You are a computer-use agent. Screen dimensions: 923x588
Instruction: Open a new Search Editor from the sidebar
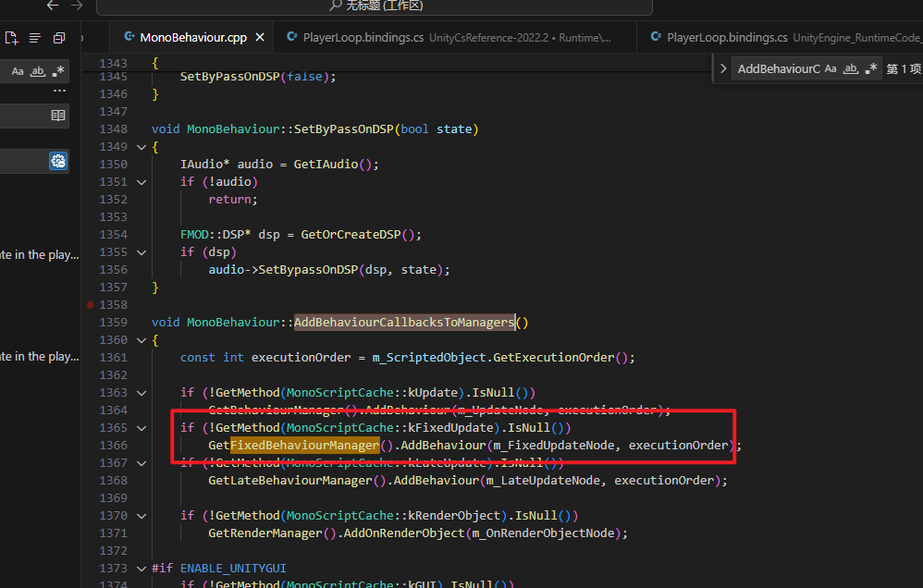pos(11,38)
